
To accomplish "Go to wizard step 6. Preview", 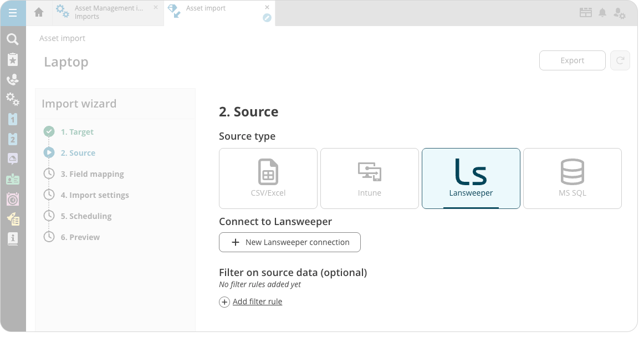I will [x=80, y=237].
